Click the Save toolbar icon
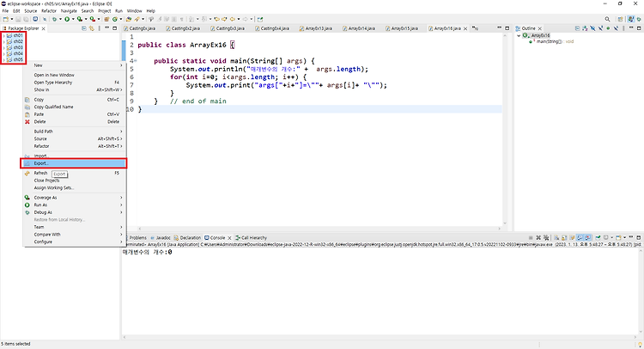This screenshot has width=644, height=349. [x=18, y=19]
